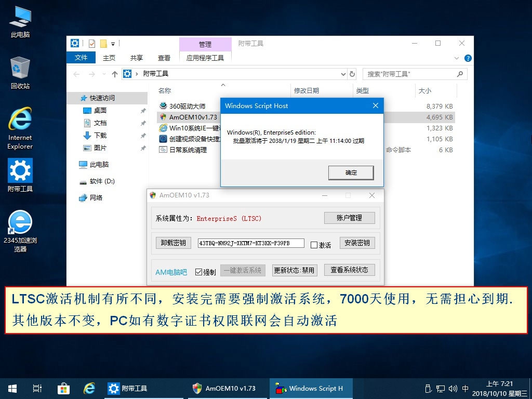Select 文档 in navigation pane
532x399 pixels.
100,123
